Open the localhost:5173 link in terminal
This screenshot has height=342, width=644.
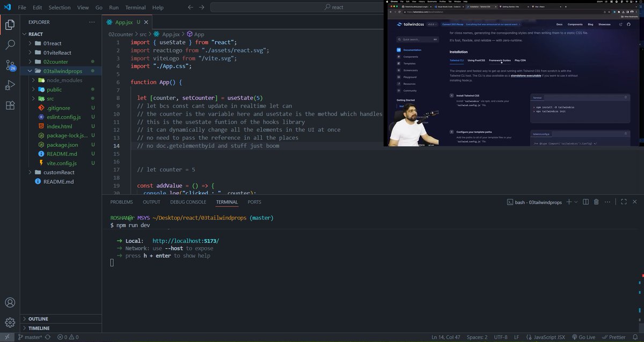(x=186, y=241)
